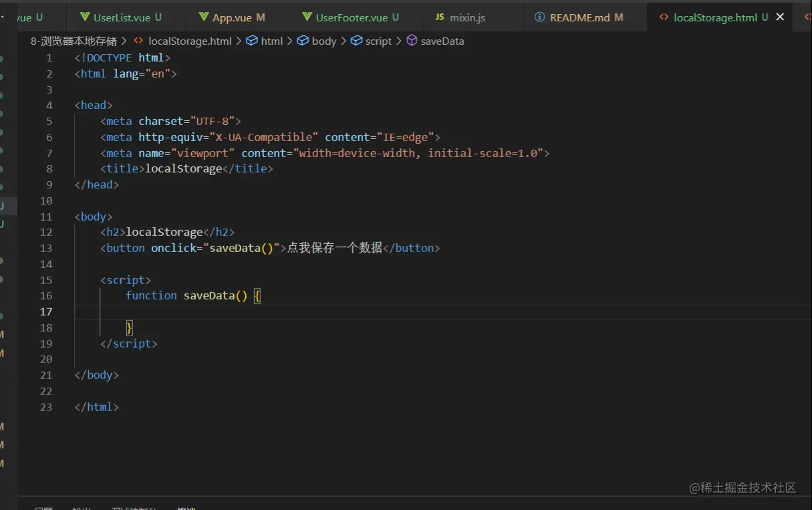Select line number 23 in the gutter
812x510 pixels.
(x=46, y=407)
